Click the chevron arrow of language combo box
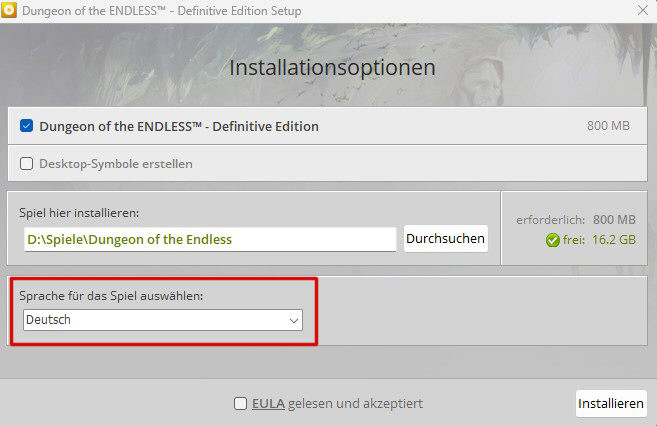Image resolution: width=657 pixels, height=426 pixels. (294, 320)
